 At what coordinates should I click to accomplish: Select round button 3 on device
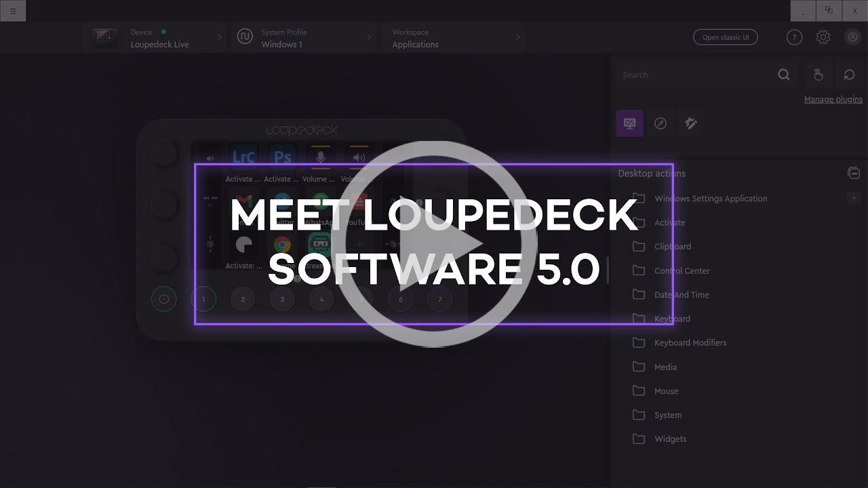point(282,299)
